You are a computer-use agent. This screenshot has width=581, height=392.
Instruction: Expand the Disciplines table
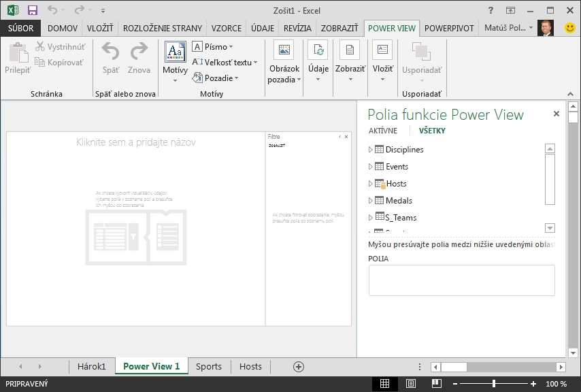(x=370, y=150)
